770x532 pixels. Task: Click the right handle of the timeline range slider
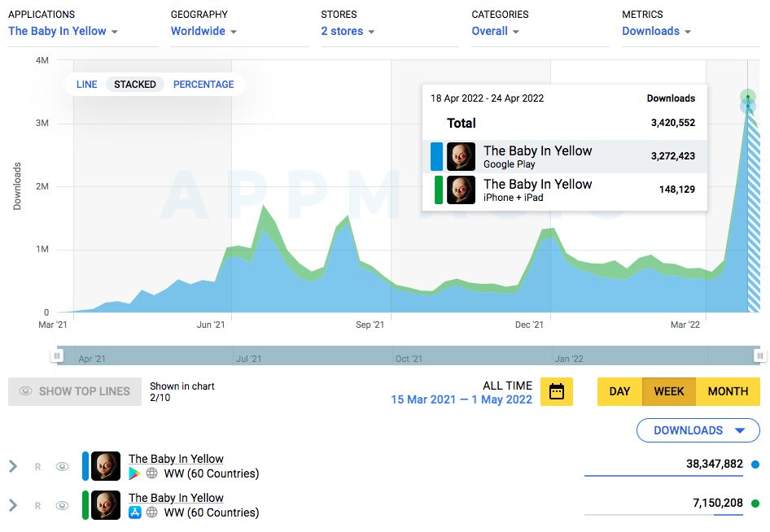tap(759, 355)
